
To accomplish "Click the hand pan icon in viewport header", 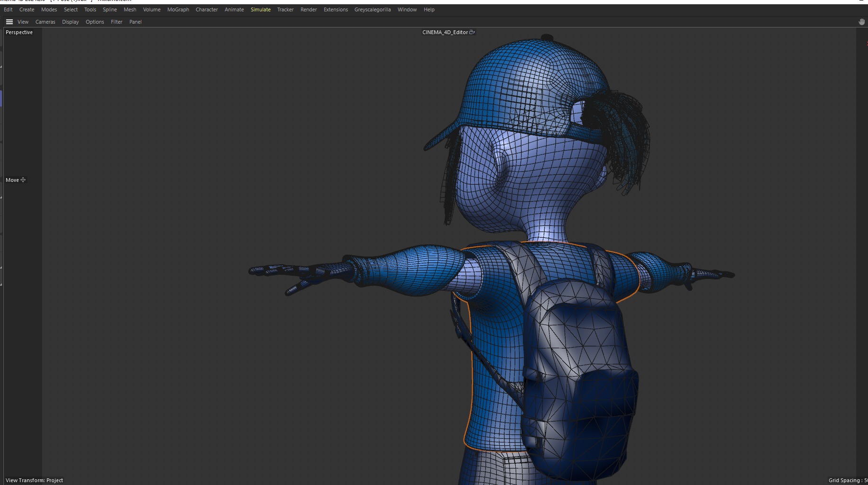I will click(861, 22).
